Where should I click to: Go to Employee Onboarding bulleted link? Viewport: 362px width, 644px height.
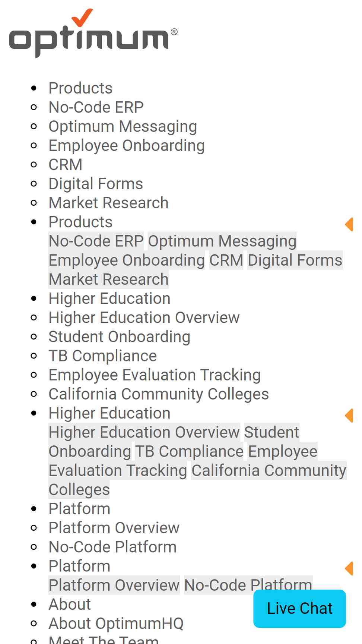click(x=127, y=146)
